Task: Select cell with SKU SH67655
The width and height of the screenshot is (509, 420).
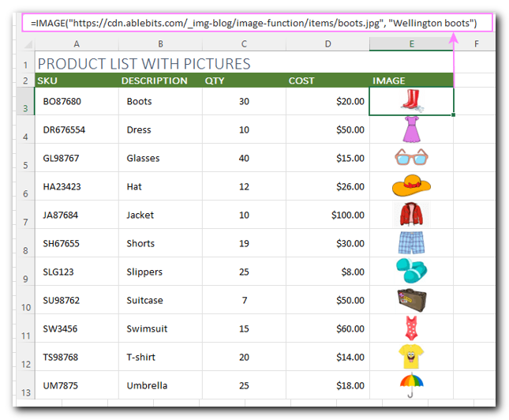Action: tap(77, 243)
